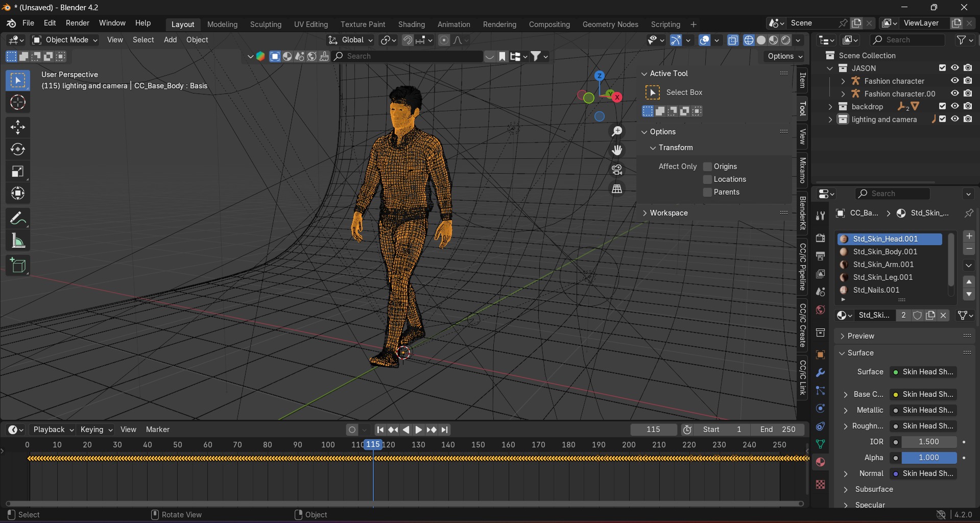The height and width of the screenshot is (523, 980).
Task: Remove the selected material slot
Action: click(969, 249)
